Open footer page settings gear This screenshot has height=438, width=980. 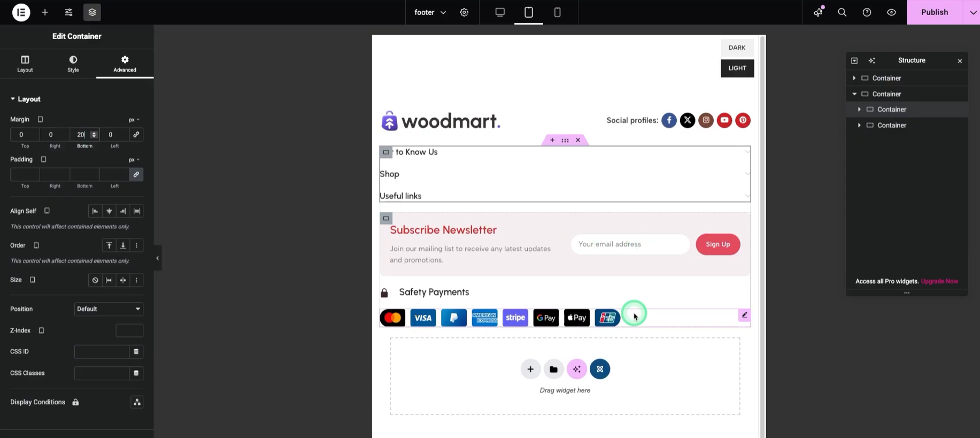coord(464,12)
